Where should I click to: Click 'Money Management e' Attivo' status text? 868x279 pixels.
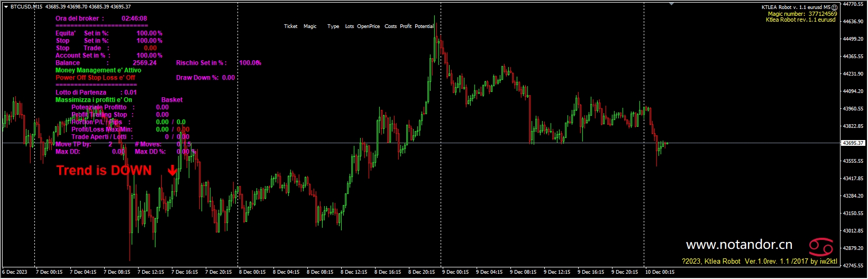point(98,70)
